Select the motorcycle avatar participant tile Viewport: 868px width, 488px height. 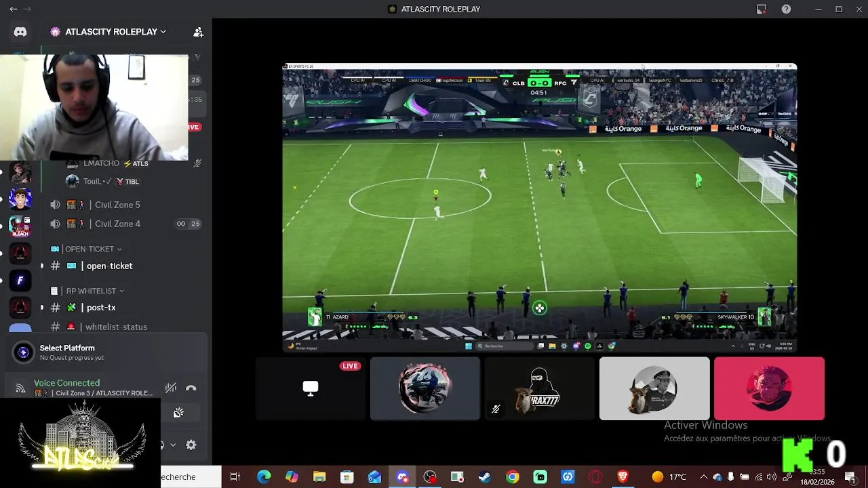(425, 388)
